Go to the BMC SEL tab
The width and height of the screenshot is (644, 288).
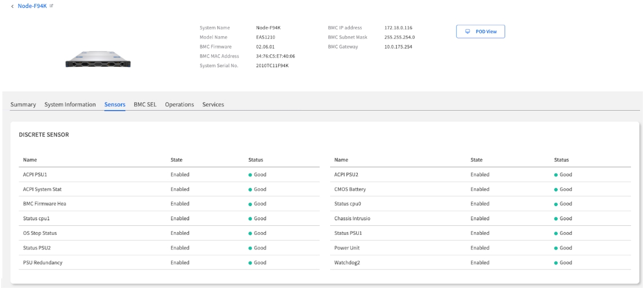coord(145,104)
